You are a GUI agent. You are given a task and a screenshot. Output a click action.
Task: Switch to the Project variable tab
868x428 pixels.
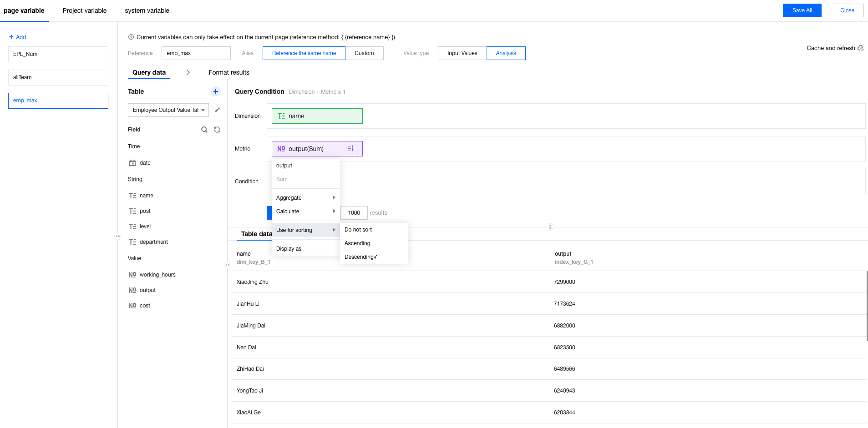pos(85,10)
